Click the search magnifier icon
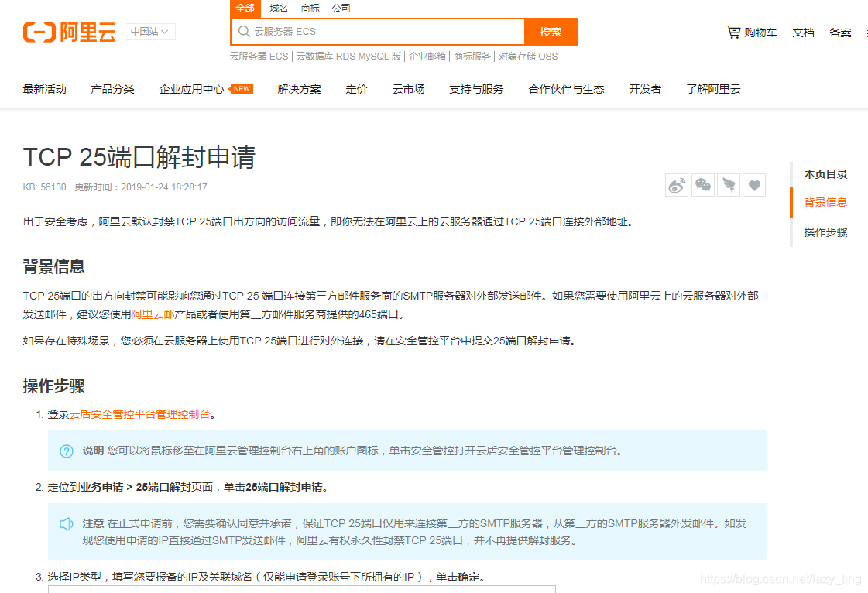Screen dimensions: 868x593 [244, 32]
